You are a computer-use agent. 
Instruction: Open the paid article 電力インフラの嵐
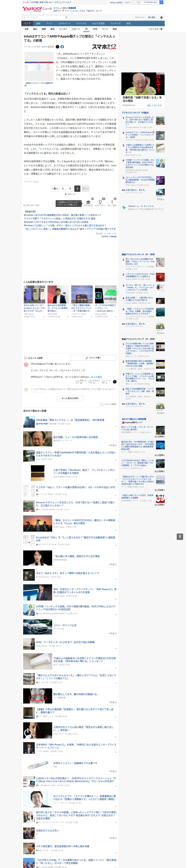[137, 428]
